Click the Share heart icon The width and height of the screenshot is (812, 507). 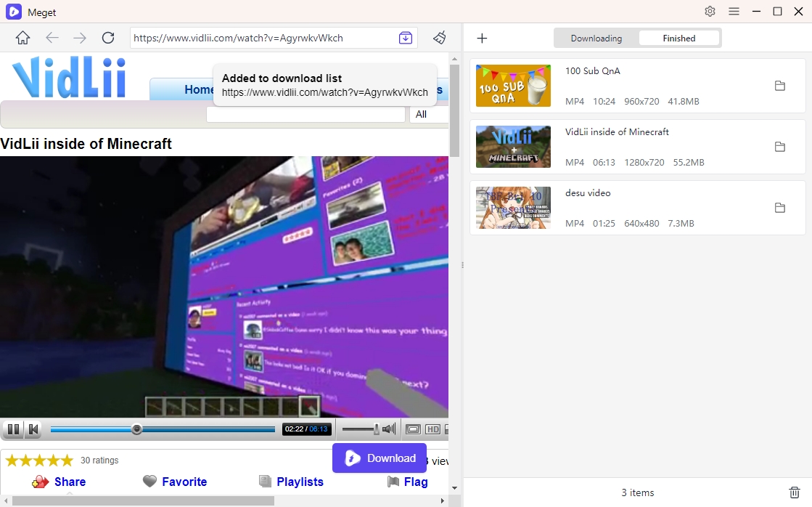[x=40, y=482]
